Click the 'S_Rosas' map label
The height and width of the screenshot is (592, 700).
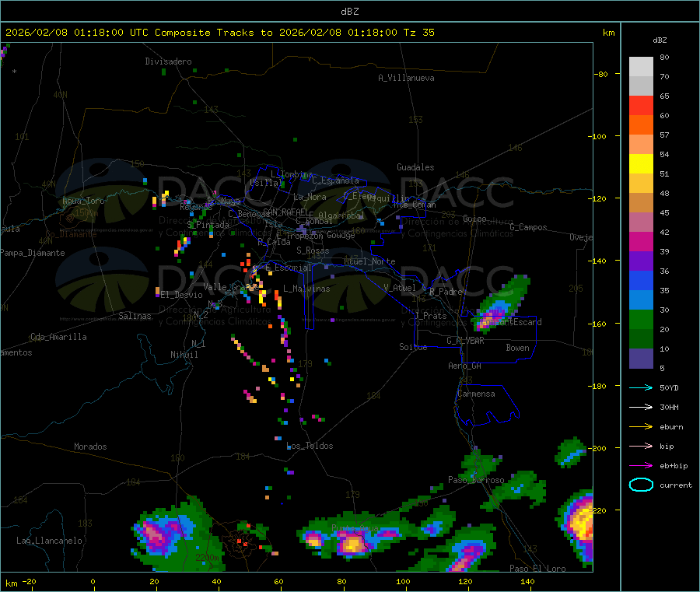(x=313, y=250)
